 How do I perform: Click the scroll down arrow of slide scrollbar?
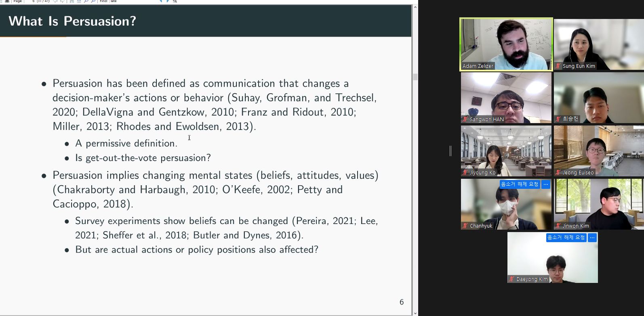(x=415, y=313)
